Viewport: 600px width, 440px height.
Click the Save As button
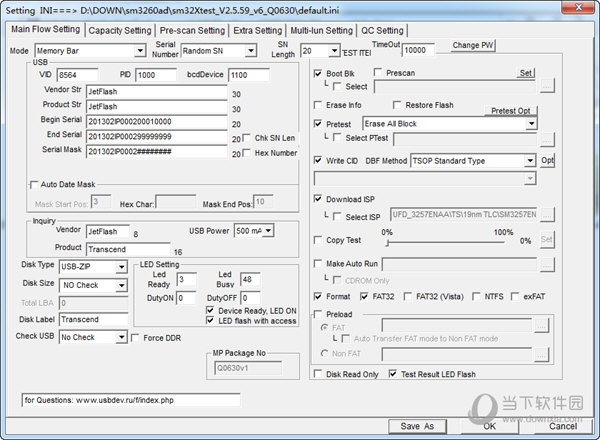pos(417,426)
